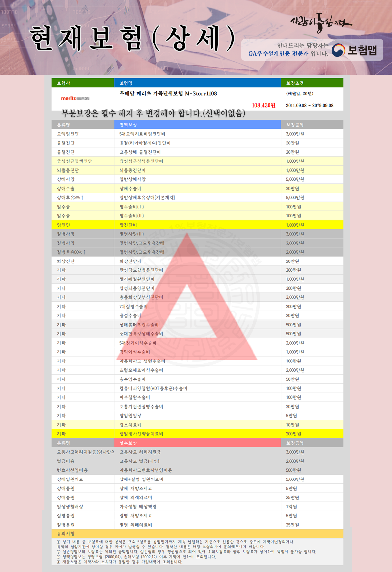Select the 5대장기이식수술비 row
The image size is (392, 572).
pyautogui.click(x=197, y=343)
